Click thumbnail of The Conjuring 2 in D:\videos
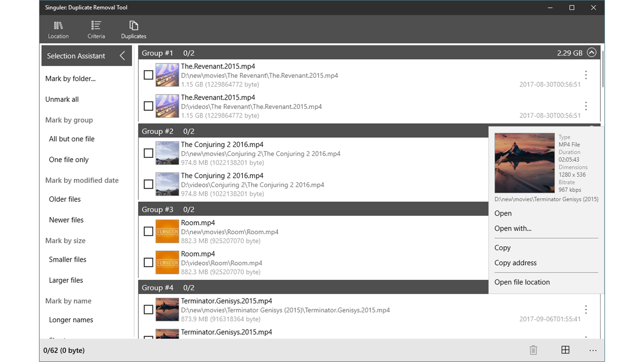 [167, 184]
